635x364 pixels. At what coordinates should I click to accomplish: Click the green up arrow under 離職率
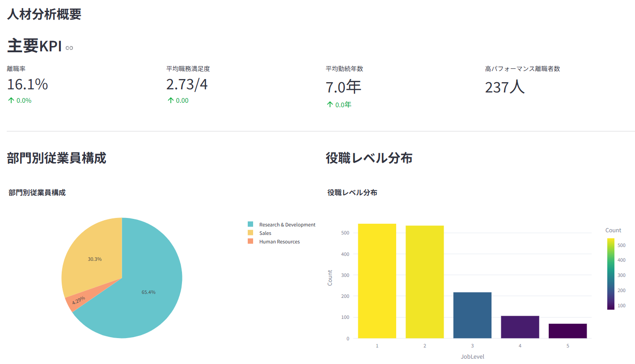tap(10, 100)
